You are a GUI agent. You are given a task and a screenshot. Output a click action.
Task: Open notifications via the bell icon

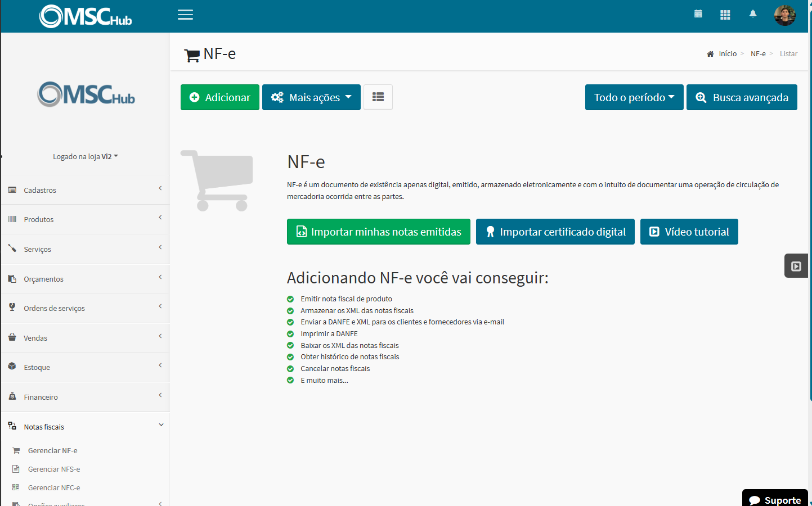coord(753,13)
